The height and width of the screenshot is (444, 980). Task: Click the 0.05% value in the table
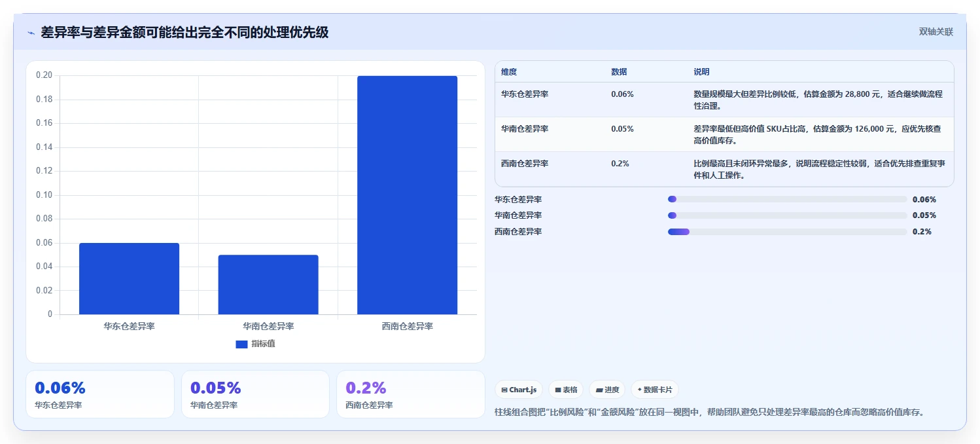(622, 129)
